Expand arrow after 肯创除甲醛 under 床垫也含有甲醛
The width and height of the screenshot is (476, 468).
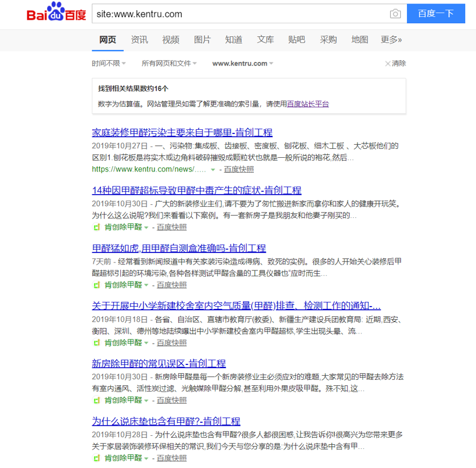pyautogui.click(x=146, y=458)
